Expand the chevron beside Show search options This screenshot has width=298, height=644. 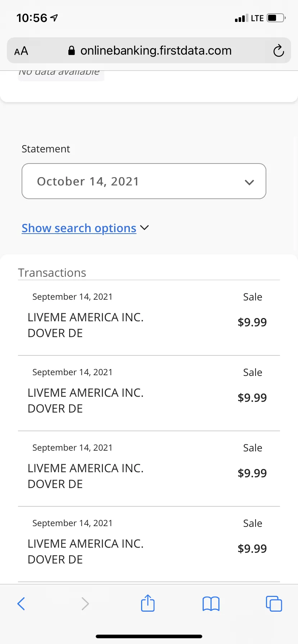[144, 228]
